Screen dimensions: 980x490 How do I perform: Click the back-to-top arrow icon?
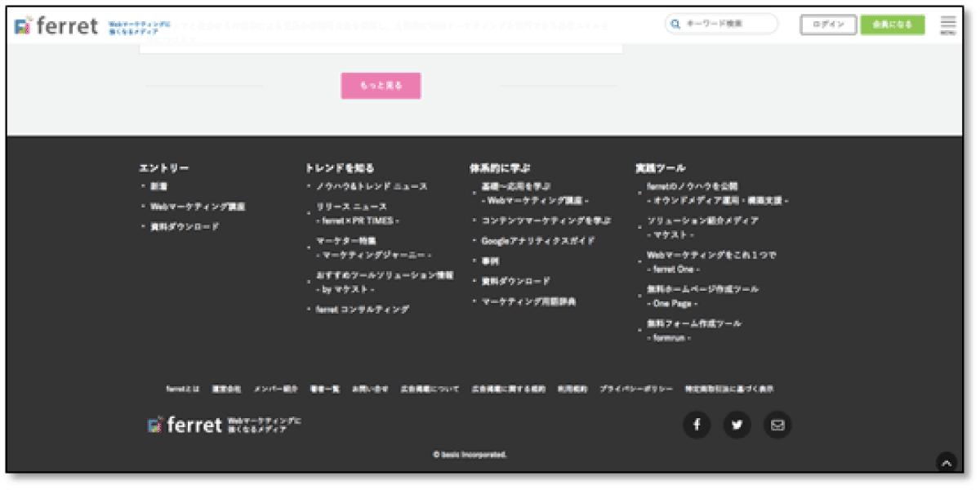point(946,463)
